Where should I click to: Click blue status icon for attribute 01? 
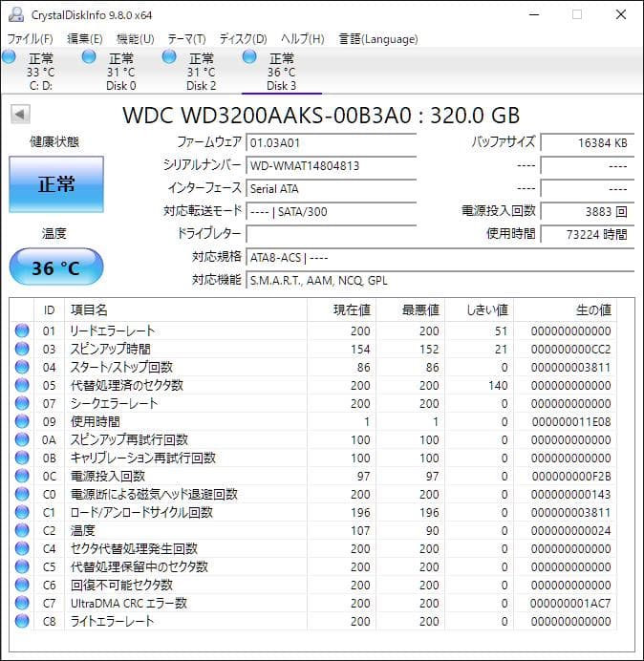(x=22, y=330)
